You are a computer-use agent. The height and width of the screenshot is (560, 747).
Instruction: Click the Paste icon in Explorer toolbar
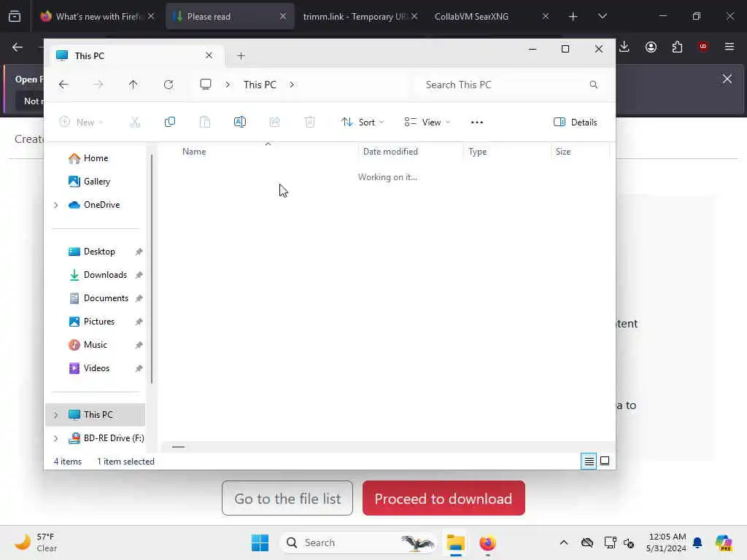(x=204, y=122)
